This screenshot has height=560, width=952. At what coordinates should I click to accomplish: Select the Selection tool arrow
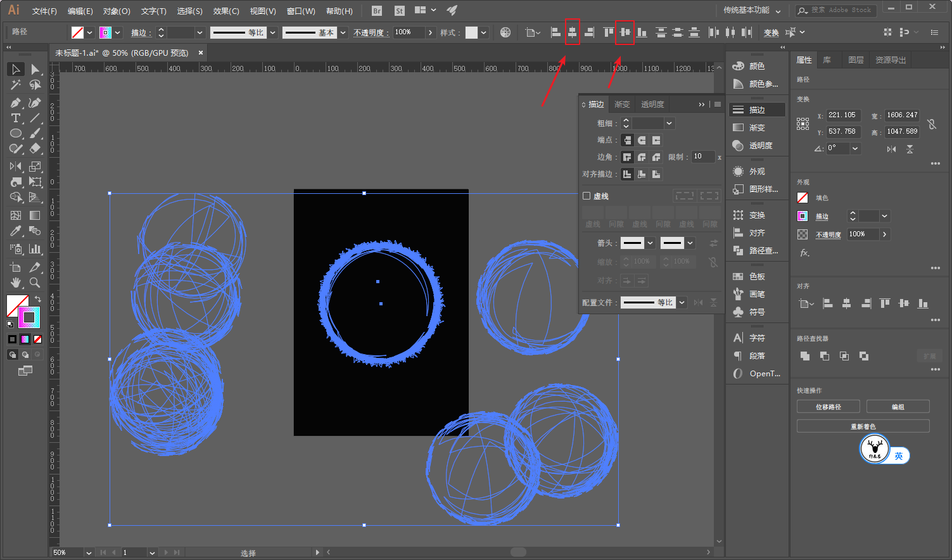pyautogui.click(x=16, y=69)
